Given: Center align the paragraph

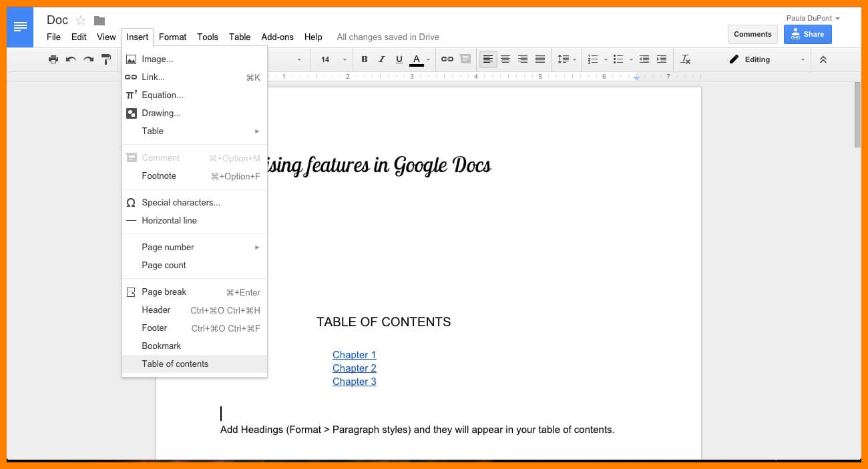Looking at the screenshot, I should (505, 59).
